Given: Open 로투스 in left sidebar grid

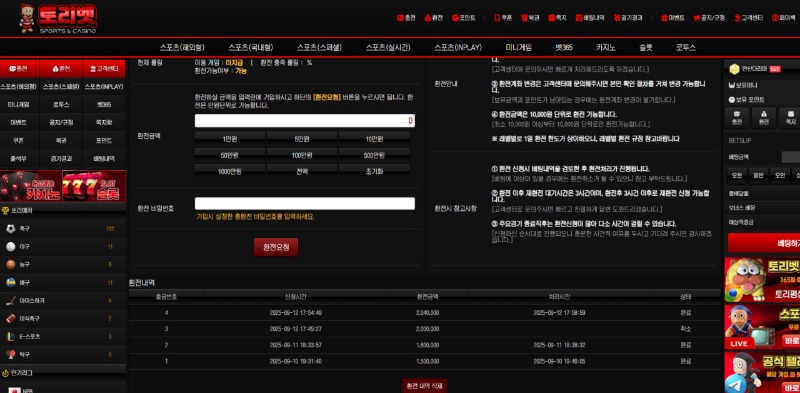Looking at the screenshot, I should (61, 105).
